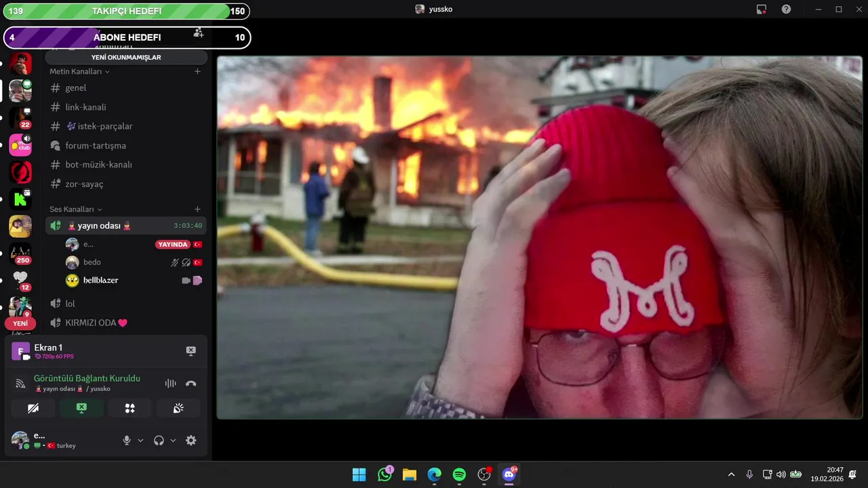Open Spotify from the taskbar

[x=459, y=474]
